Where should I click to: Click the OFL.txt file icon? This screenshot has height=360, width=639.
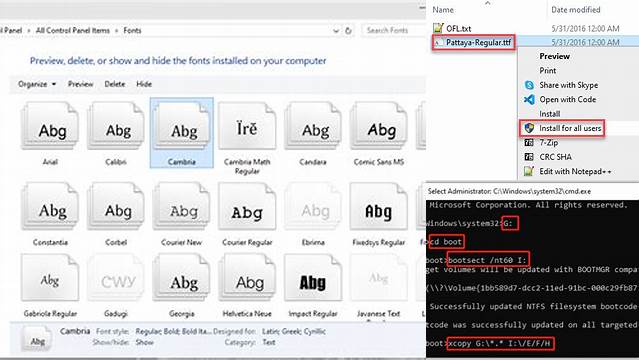coord(438,28)
